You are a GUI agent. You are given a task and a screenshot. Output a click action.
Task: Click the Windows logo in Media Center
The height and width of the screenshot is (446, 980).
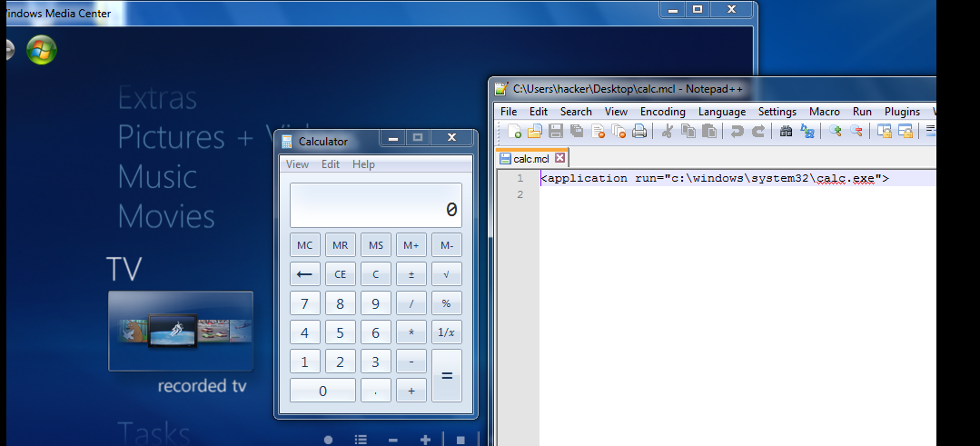(42, 50)
